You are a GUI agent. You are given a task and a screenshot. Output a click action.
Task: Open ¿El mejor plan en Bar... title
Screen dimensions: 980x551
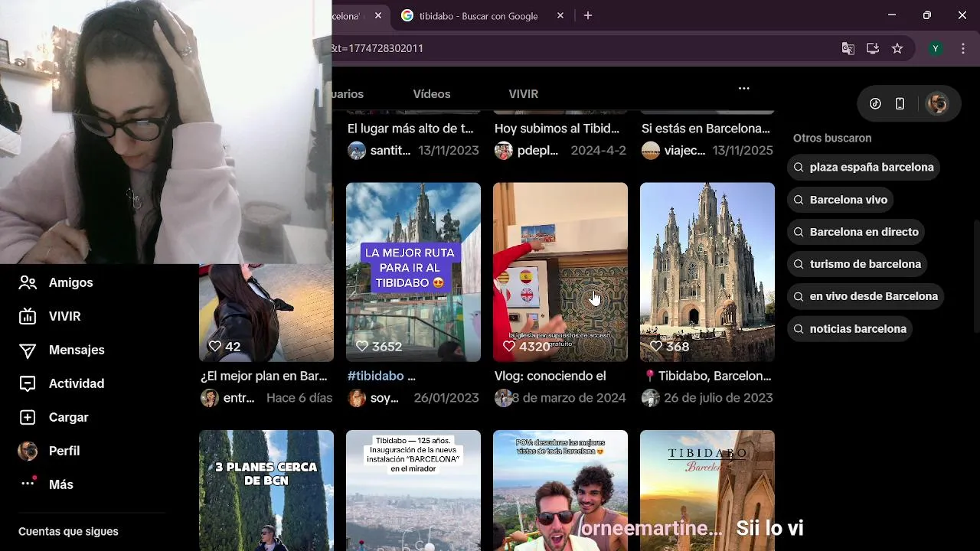264,376
